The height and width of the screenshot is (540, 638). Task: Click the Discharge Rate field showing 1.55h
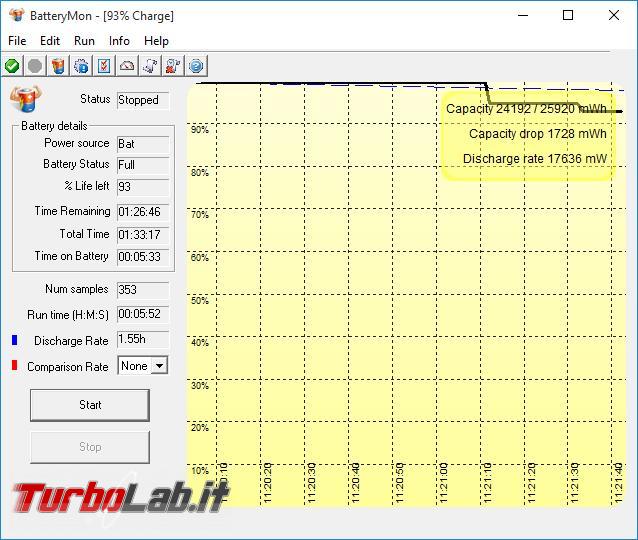pos(143,339)
